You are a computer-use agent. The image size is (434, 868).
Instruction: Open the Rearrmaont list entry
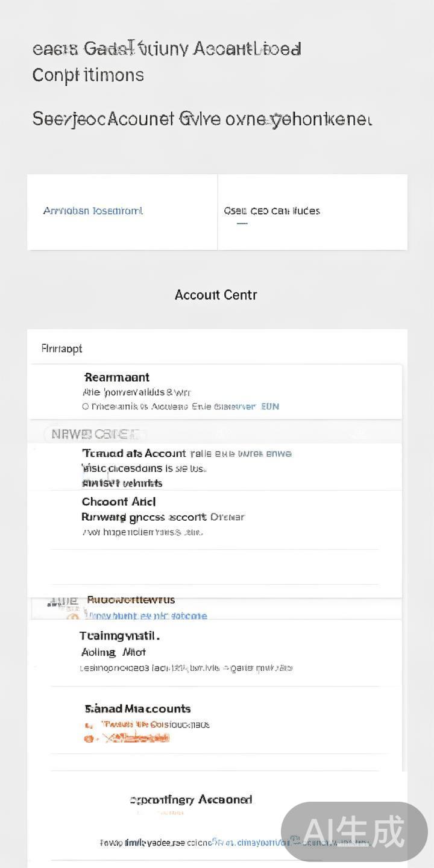(117, 378)
